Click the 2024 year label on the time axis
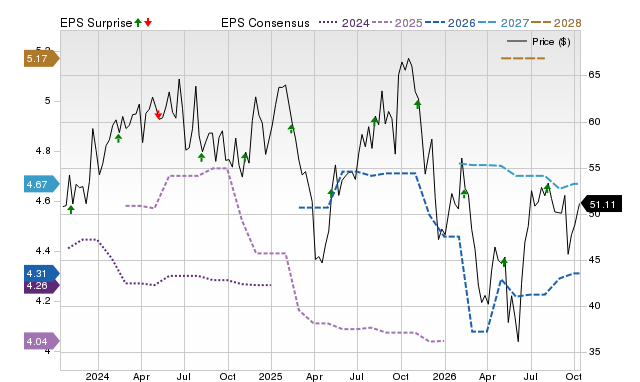 click(x=98, y=376)
